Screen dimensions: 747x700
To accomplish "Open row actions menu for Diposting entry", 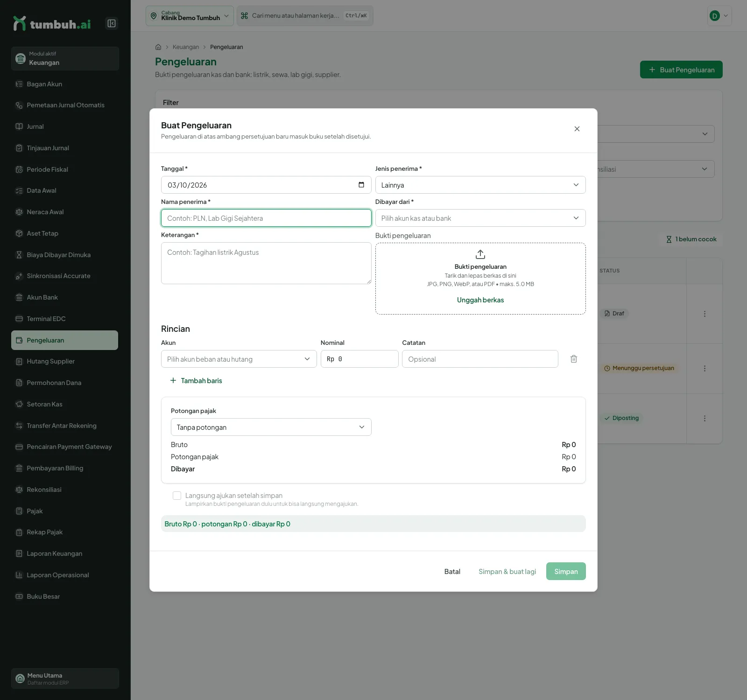I will pyautogui.click(x=705, y=418).
